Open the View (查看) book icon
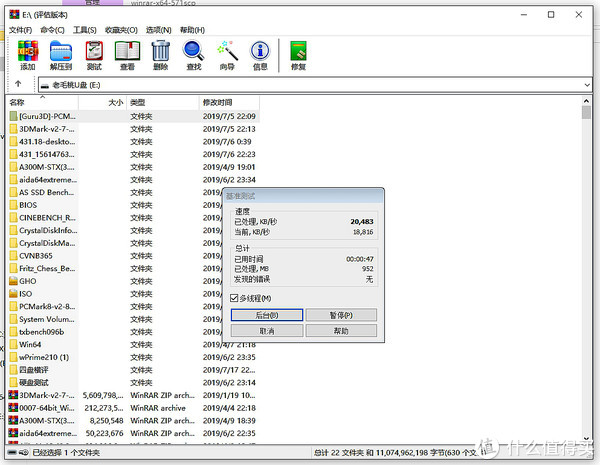The height and width of the screenshot is (465, 600). pos(127,55)
